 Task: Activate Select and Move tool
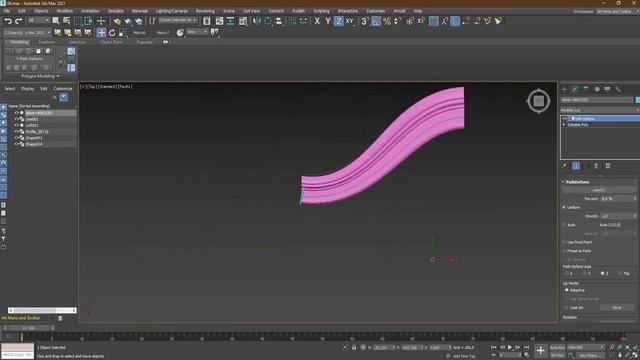click(101, 32)
